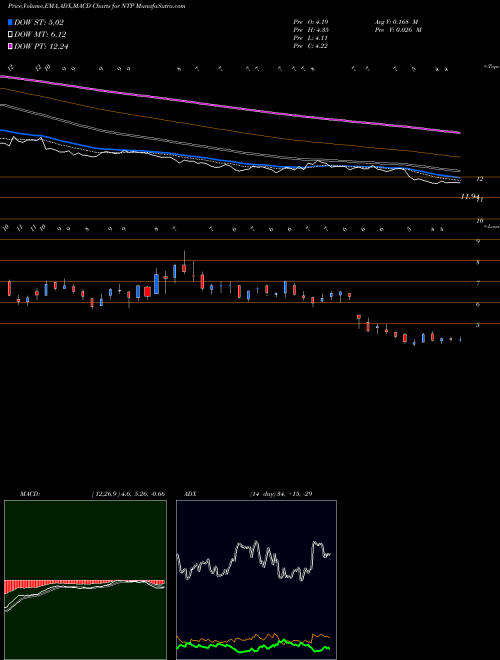Click the 12 price axis label
This screenshot has height=660, width=500.
(x=479, y=179)
